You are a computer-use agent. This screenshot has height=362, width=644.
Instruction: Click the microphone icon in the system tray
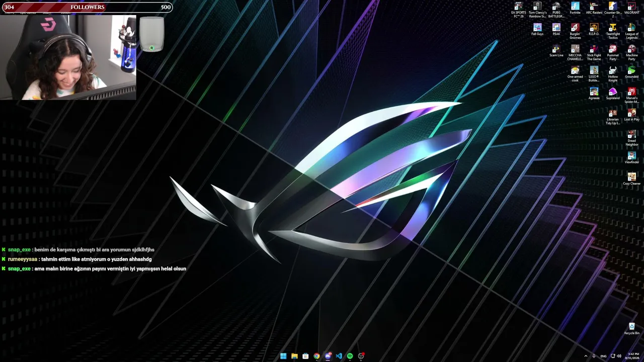594,356
